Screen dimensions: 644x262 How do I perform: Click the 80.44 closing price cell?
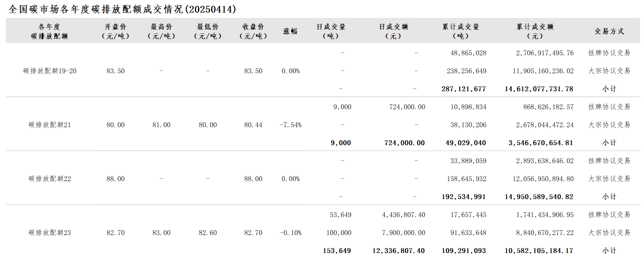point(253,125)
